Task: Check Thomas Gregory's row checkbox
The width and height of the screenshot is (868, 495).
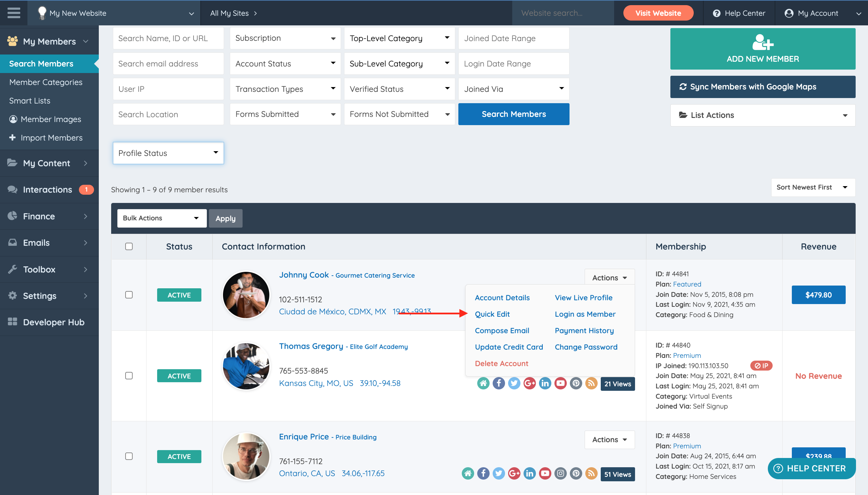Action: click(129, 376)
